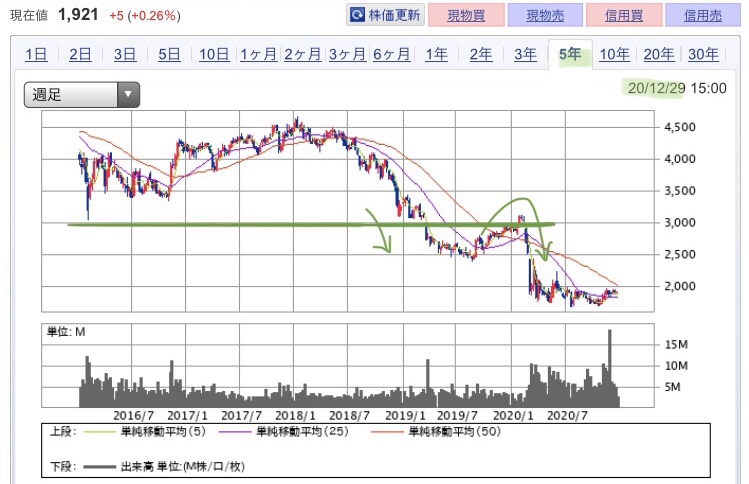Click the 2020/7 date axis label
The image size is (749, 484).
click(567, 416)
